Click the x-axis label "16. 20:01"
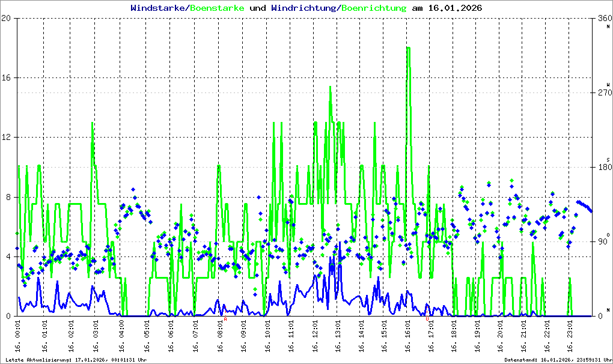Image resolution: width=613 pixels, height=364 pixels. click(500, 336)
